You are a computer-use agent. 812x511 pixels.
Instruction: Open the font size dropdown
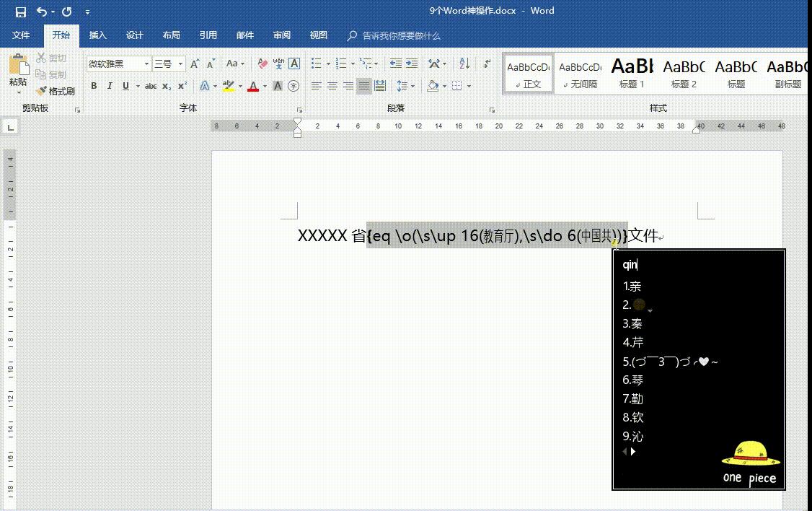[180, 64]
